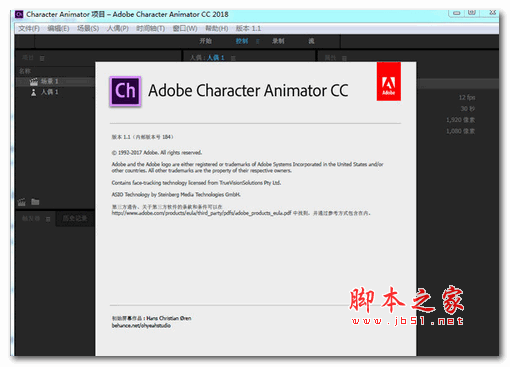This screenshot has height=367, width=510.
Task: Open the 编辑(E) menu
Action: [x=58, y=28]
